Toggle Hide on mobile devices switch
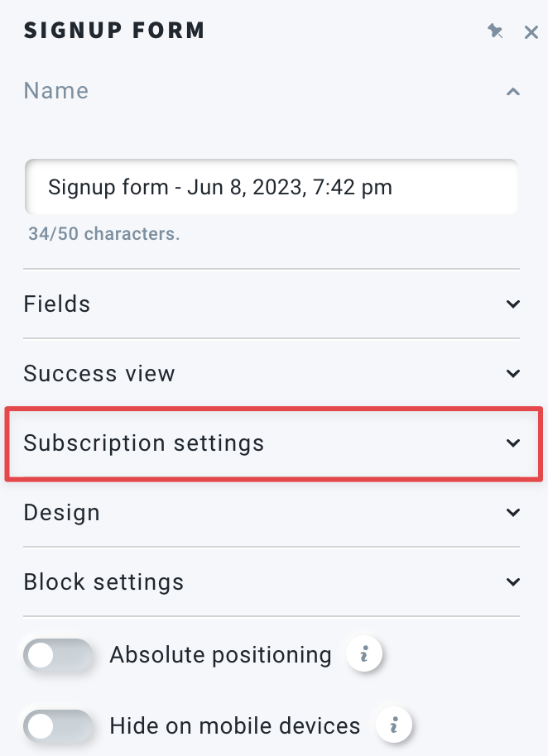This screenshot has width=548, height=756. [x=58, y=726]
